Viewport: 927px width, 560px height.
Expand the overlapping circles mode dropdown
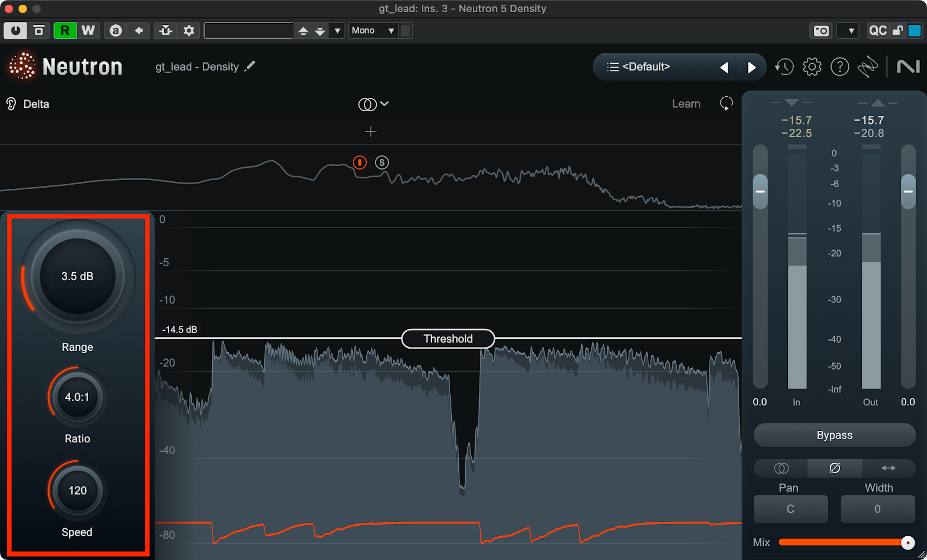[x=373, y=104]
